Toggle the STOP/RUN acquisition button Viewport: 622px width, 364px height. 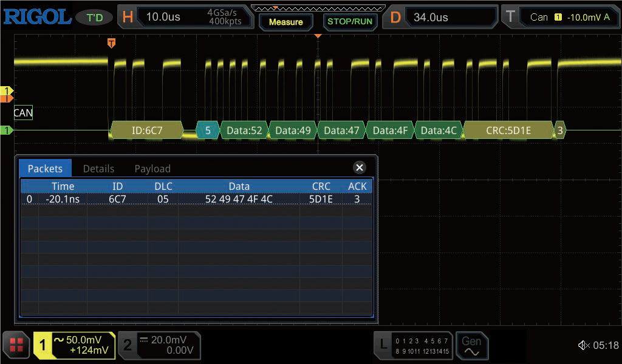tap(349, 22)
